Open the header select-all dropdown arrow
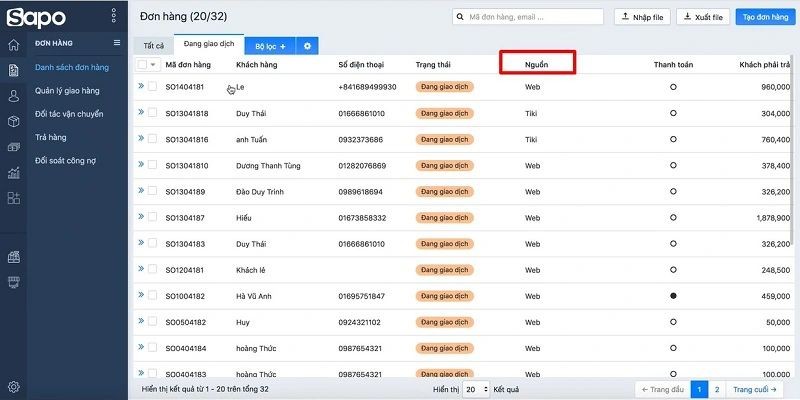Image resolution: width=800 pixels, height=400 pixels. tap(154, 65)
